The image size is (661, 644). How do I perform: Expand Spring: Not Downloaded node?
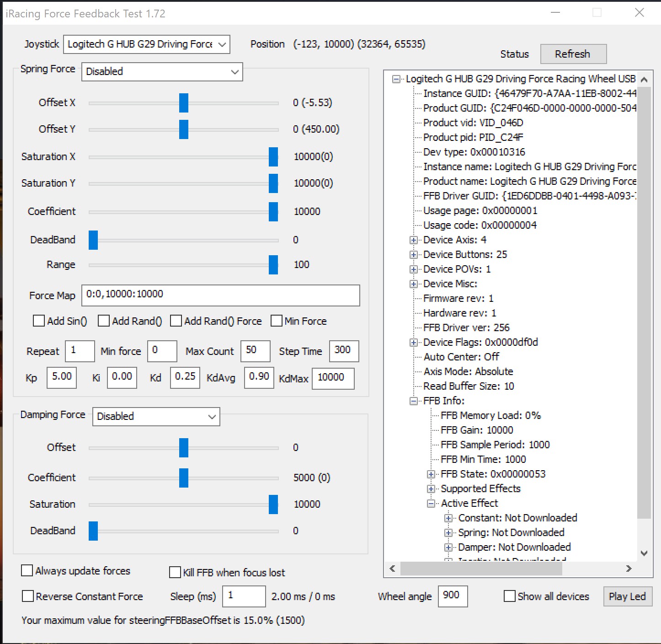click(x=448, y=533)
